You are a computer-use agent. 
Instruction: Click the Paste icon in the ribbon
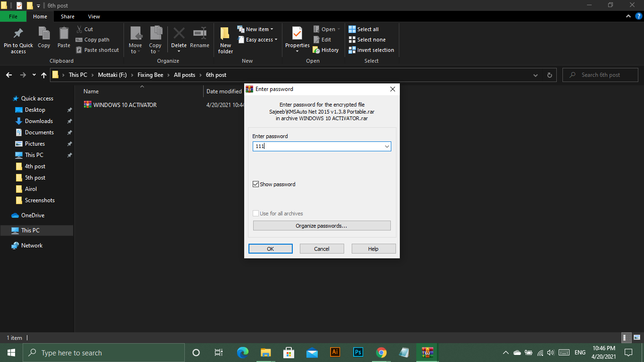pos(64,34)
